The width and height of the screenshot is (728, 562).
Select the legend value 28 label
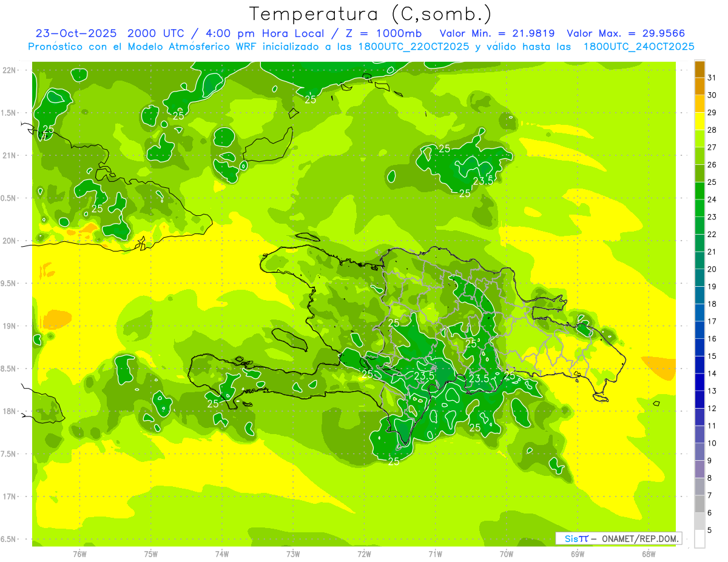tap(712, 130)
